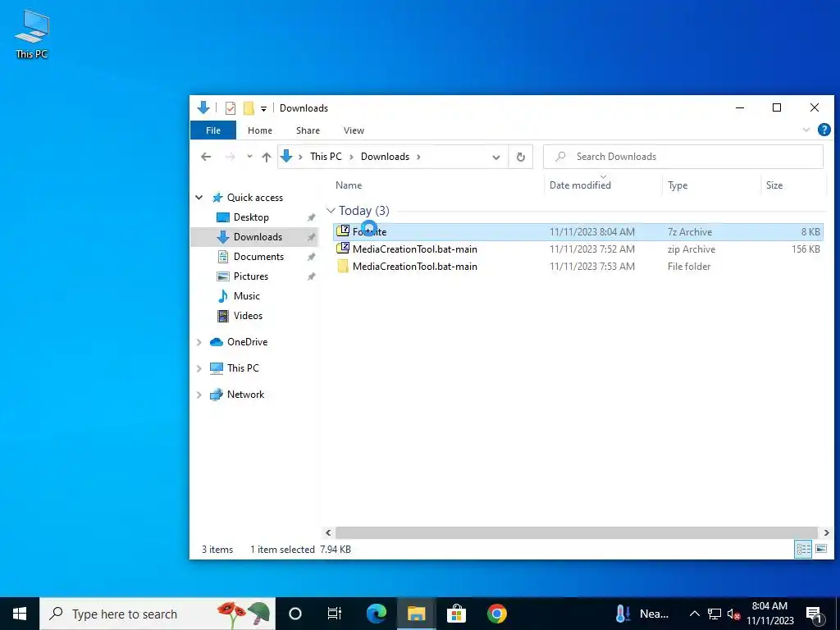Click Downloads in address breadcrumb
840x630 pixels.
click(x=385, y=157)
